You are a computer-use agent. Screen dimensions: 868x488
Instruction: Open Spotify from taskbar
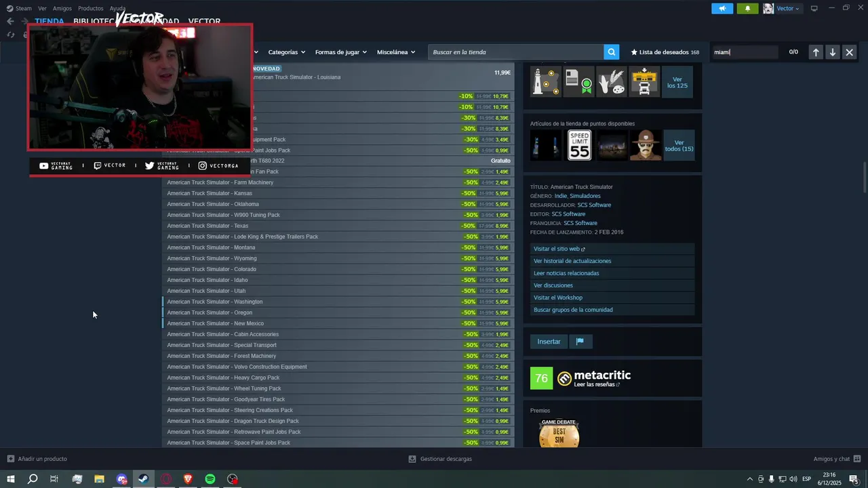210,479
